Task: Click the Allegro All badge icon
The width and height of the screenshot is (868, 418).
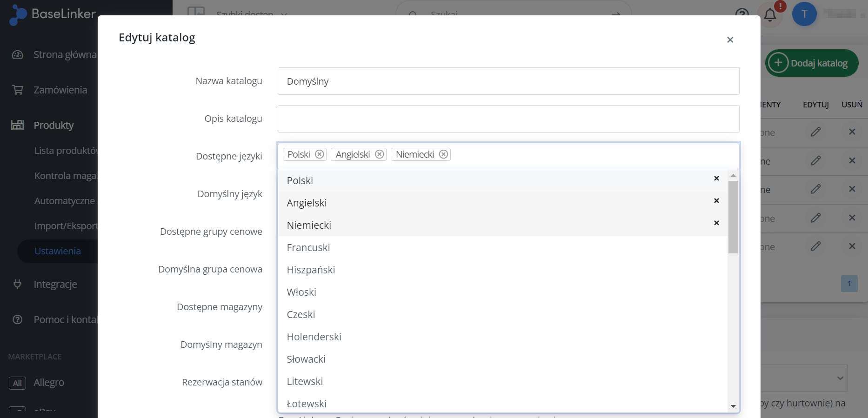Action: 17,383
